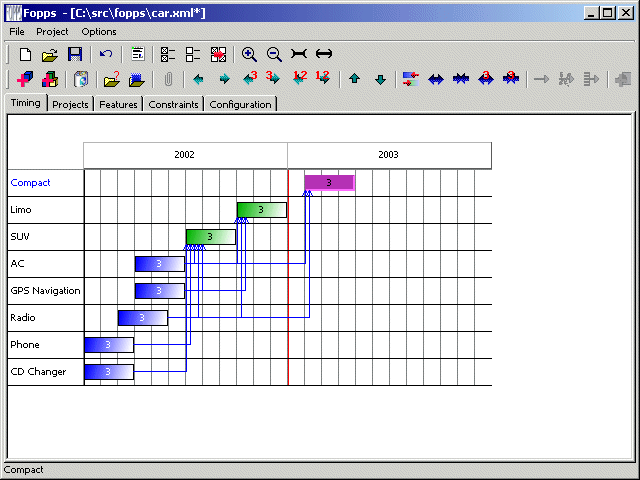Lengthen duration with the blue outward double arrow

(x=436, y=79)
